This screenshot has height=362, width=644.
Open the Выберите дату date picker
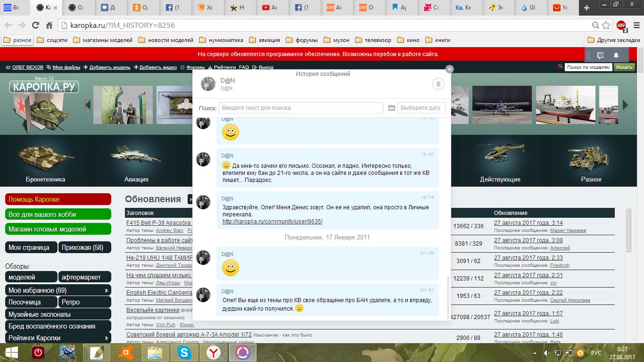pos(421,108)
